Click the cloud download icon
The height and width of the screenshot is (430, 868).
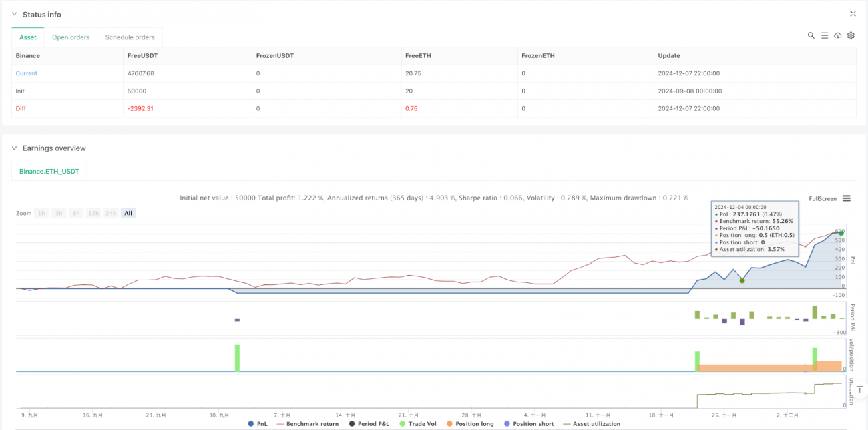[x=837, y=35]
